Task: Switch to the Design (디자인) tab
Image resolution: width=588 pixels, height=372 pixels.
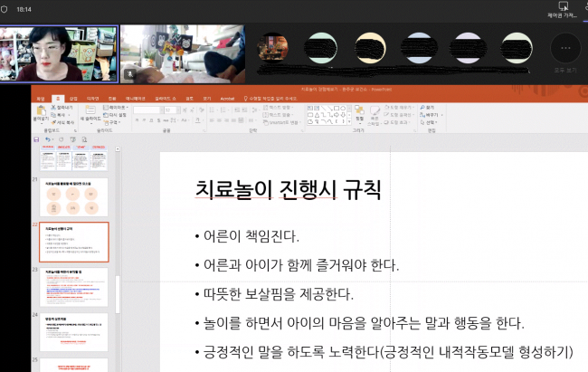Action: click(92, 99)
